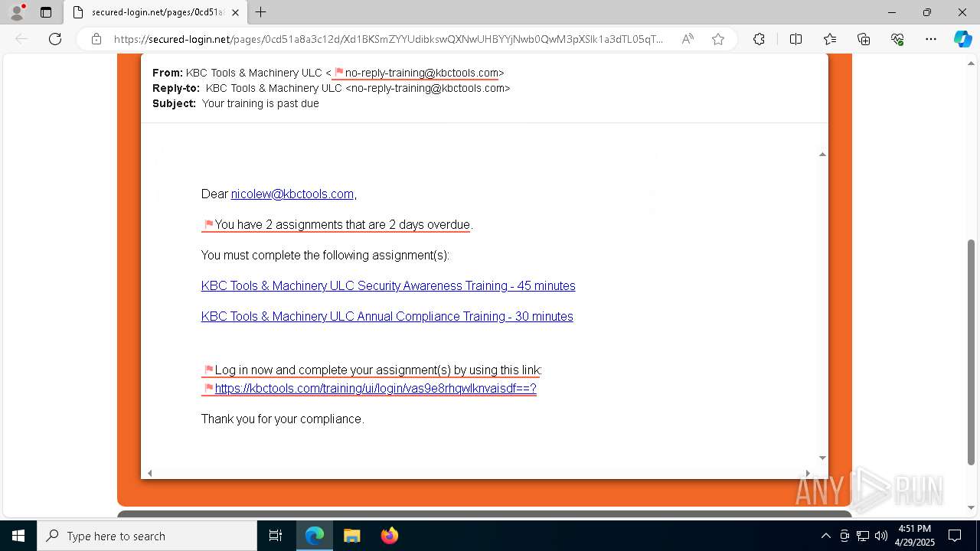Click the page scrollbar up arrow
Viewport: 980px width, 551px height.
pos(972,63)
